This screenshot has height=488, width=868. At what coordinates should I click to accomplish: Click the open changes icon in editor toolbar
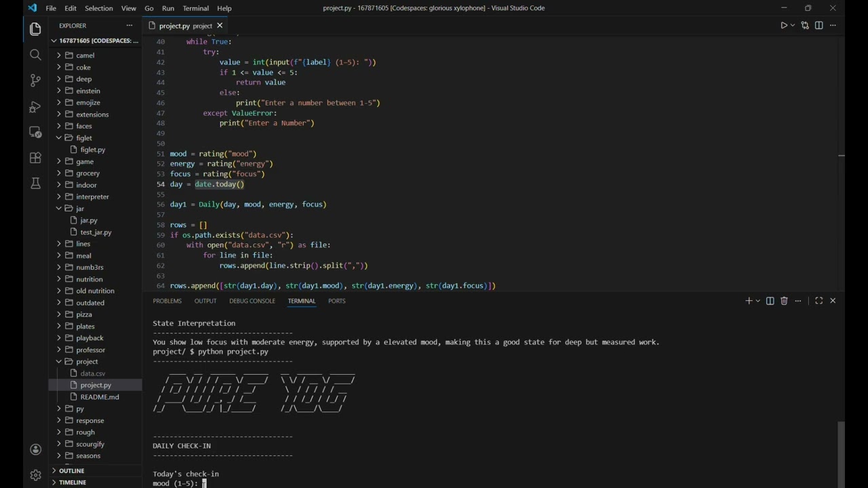(x=805, y=26)
